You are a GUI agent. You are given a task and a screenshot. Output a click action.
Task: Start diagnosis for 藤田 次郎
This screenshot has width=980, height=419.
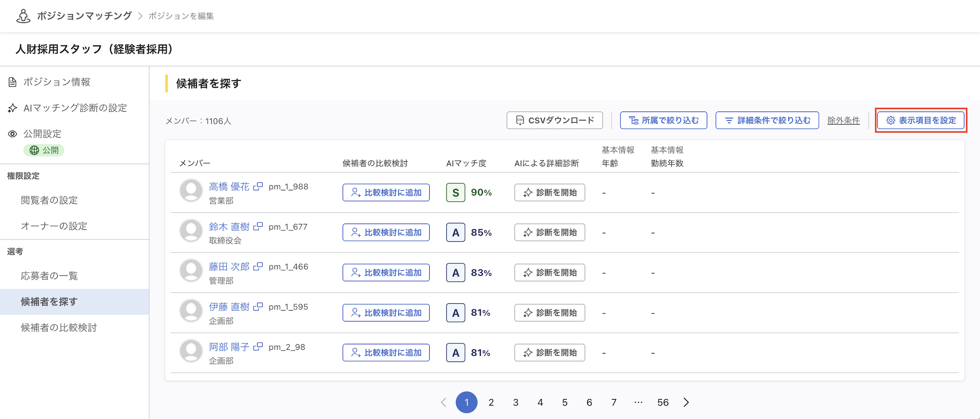550,273
